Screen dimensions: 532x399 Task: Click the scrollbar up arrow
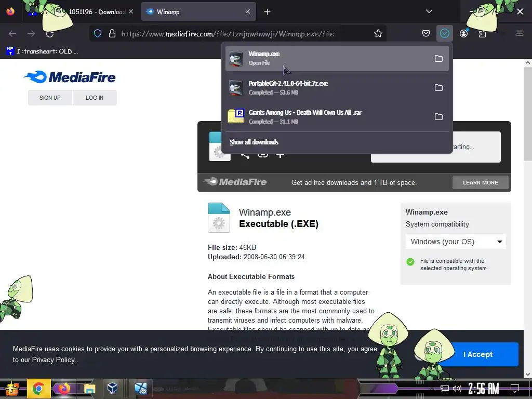527,63
